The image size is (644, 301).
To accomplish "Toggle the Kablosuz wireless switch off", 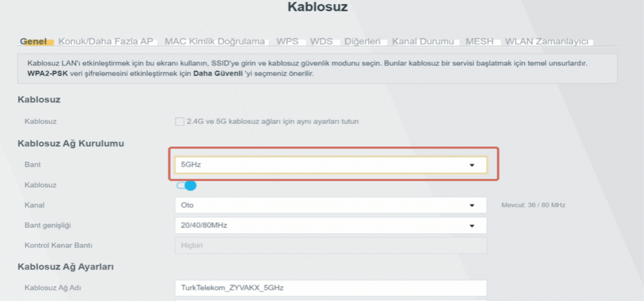I will 186,185.
